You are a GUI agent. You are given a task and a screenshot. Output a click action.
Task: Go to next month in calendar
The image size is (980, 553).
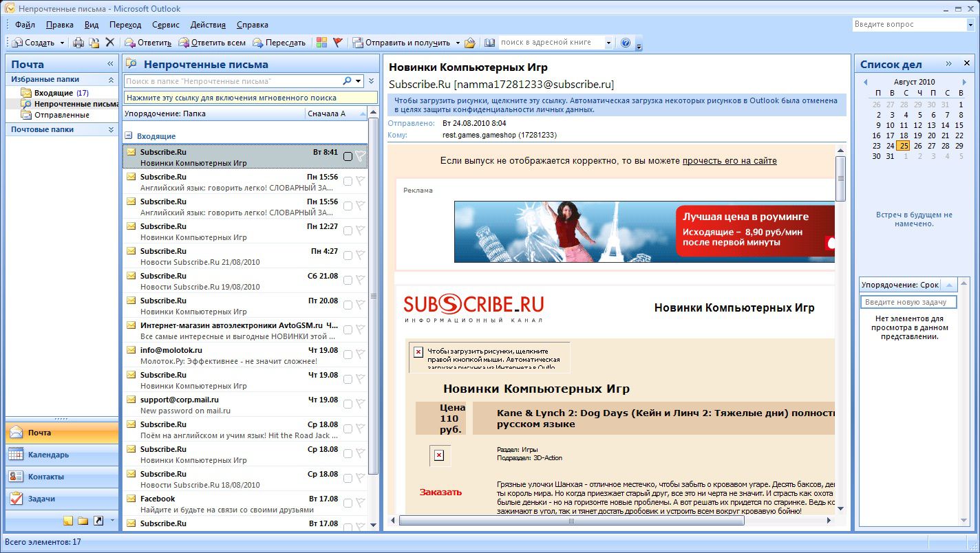click(x=964, y=82)
